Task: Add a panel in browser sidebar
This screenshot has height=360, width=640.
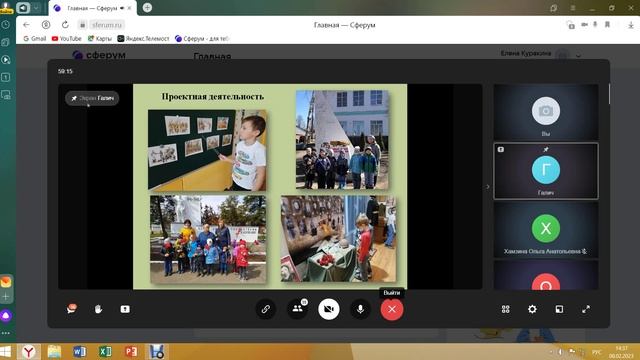Action: (6, 297)
